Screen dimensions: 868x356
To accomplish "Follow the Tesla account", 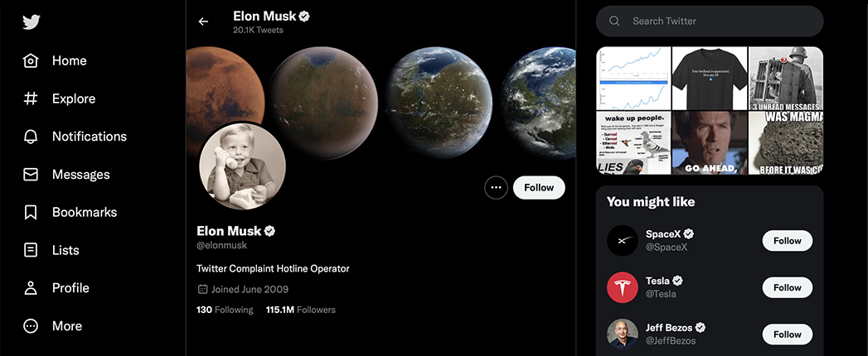I will 788,287.
